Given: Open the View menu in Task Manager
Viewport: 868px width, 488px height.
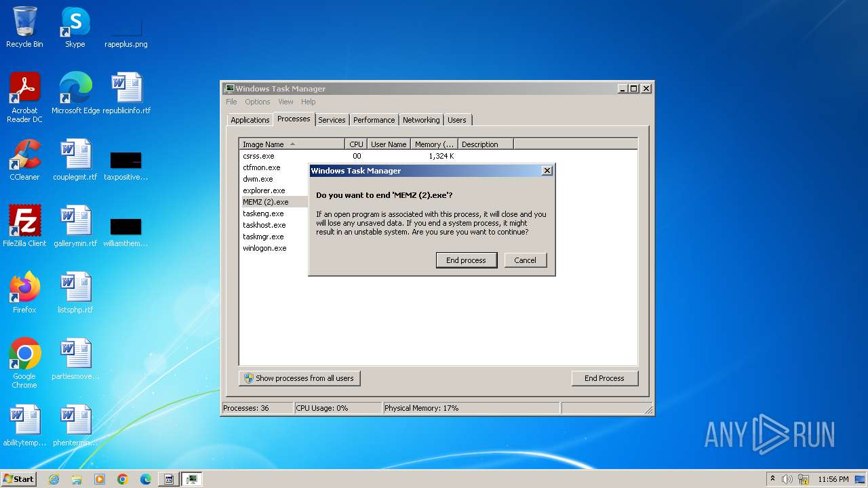Looking at the screenshot, I should [x=285, y=102].
